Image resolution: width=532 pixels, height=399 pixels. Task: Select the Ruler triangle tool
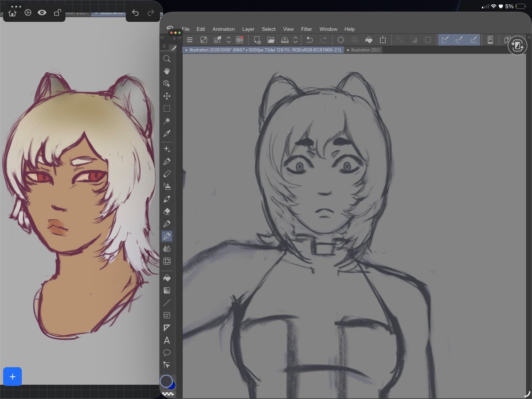(167, 328)
